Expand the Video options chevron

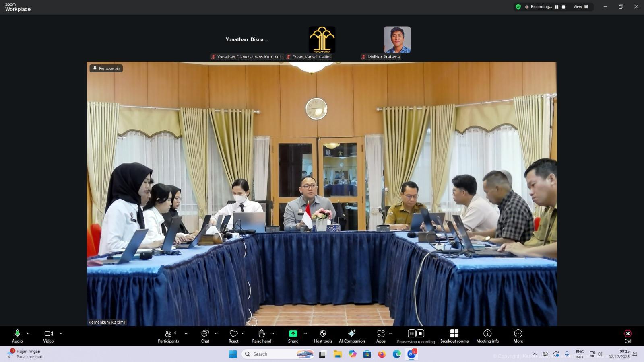tap(61, 333)
